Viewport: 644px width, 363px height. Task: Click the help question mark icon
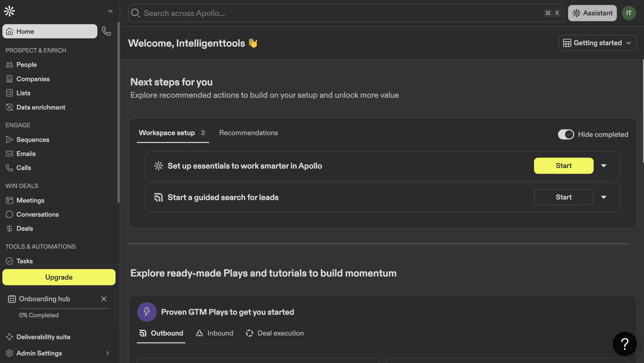(x=625, y=344)
